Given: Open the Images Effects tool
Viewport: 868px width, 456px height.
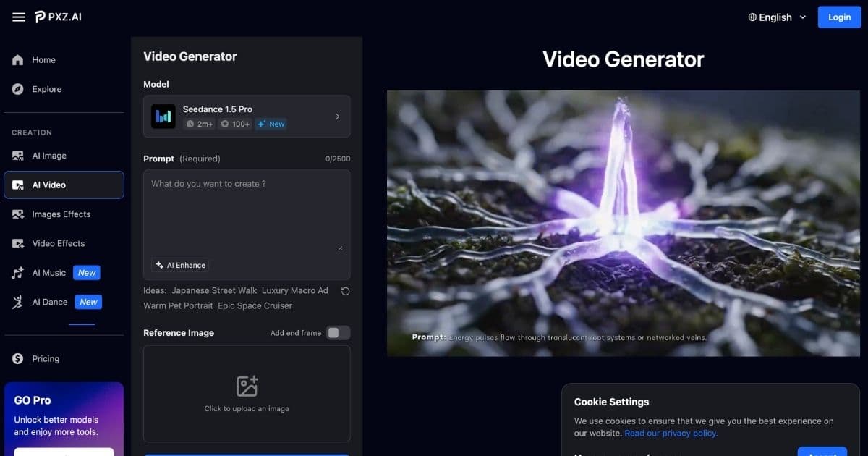Looking at the screenshot, I should coord(61,214).
